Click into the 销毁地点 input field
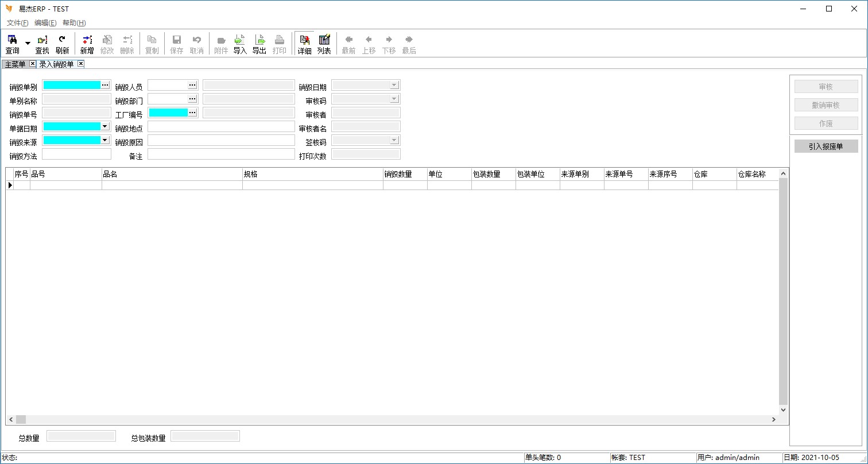868x464 pixels. point(221,126)
